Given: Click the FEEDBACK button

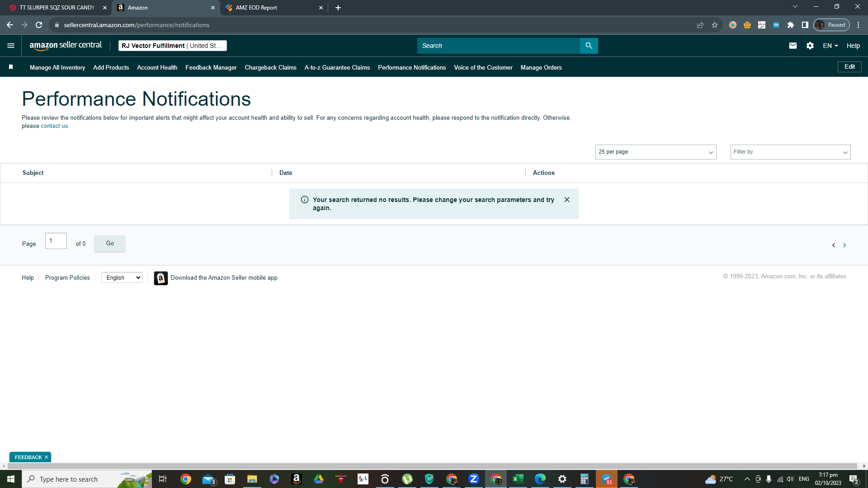Looking at the screenshot, I should coord(28,457).
